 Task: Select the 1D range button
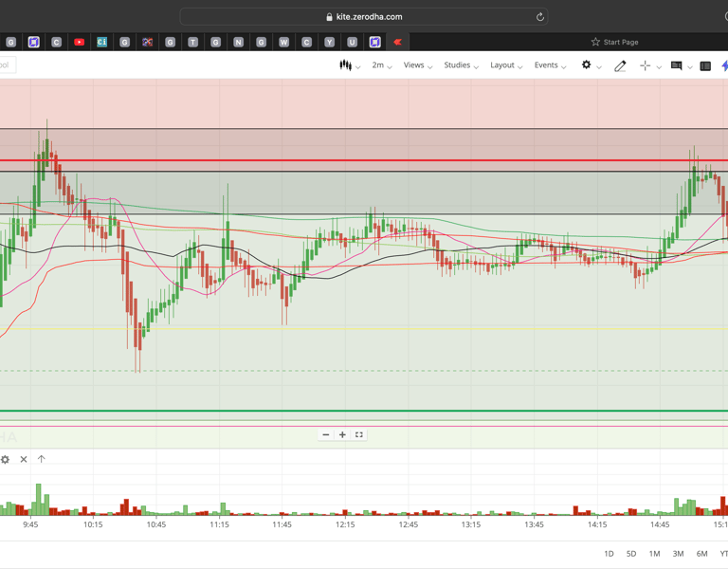click(x=609, y=554)
